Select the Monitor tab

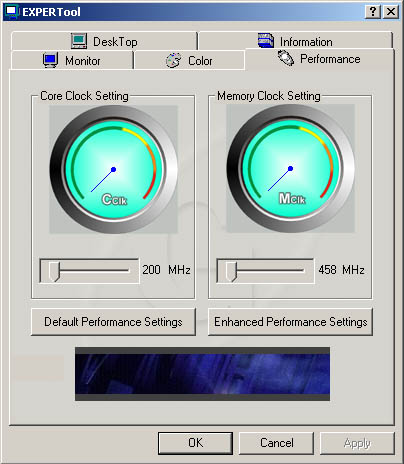72,60
